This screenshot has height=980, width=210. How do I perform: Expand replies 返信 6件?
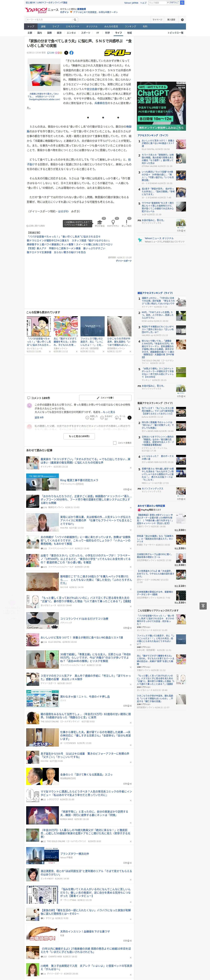tap(39, 417)
